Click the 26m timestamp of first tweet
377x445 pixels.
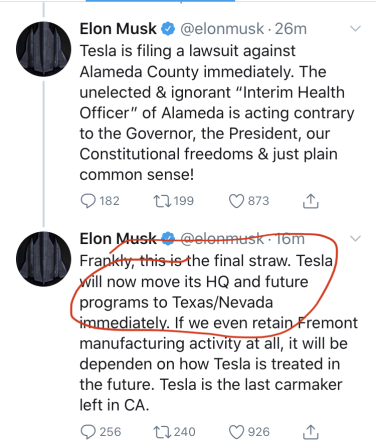(x=291, y=29)
